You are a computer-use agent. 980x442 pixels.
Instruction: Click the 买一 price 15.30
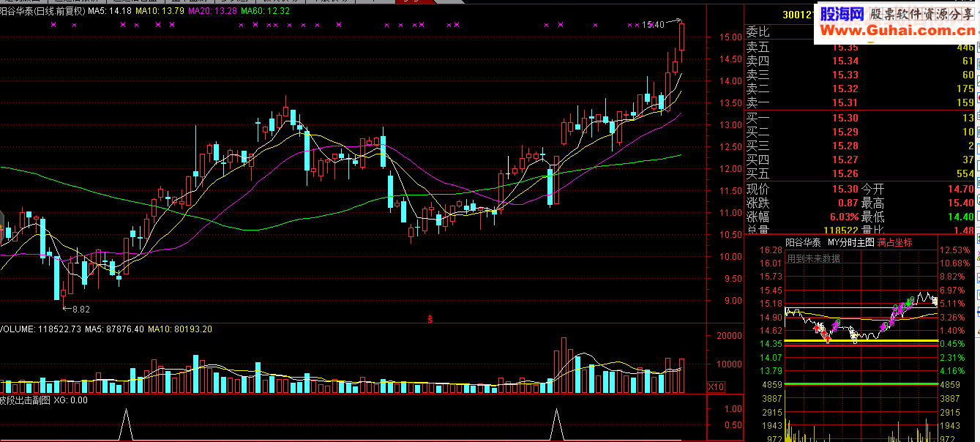pyautogui.click(x=845, y=118)
